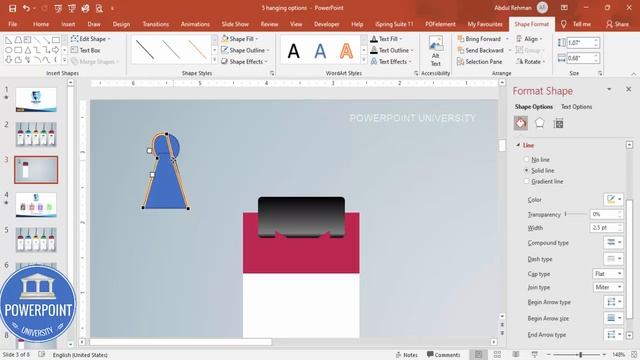
Task: Click Tell me search box
Action: click(576, 24)
